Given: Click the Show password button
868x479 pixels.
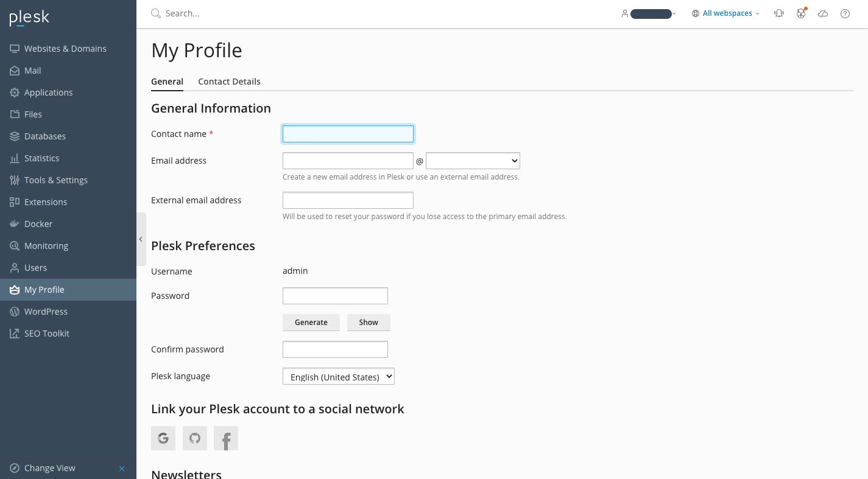Looking at the screenshot, I should [x=369, y=323].
